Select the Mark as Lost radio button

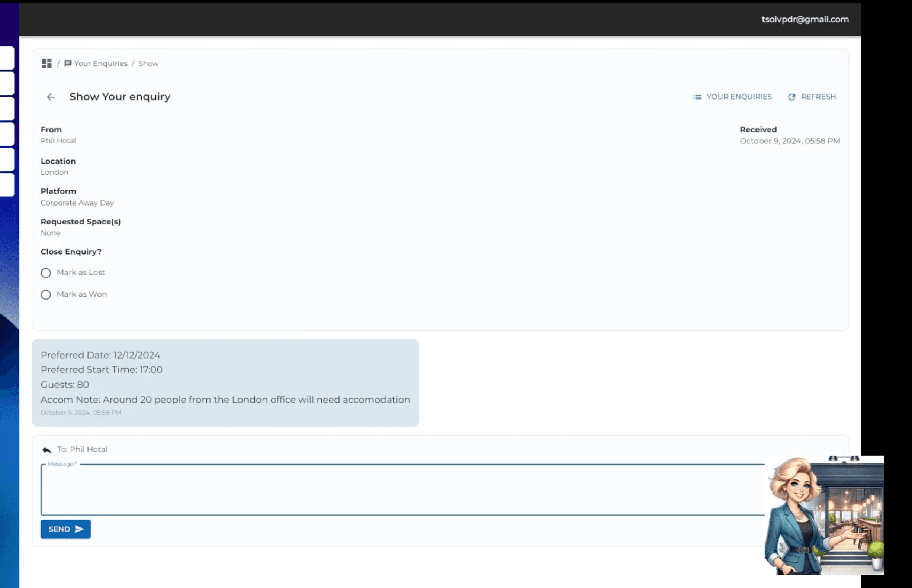(x=45, y=273)
